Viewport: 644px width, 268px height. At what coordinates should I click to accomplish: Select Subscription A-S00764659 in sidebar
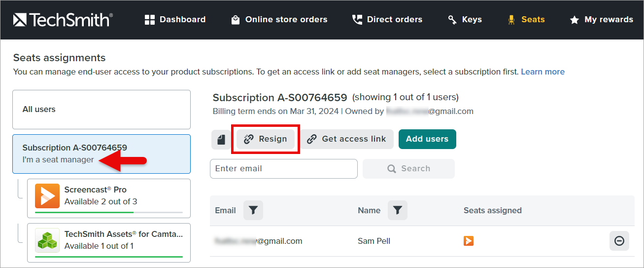[x=102, y=154]
